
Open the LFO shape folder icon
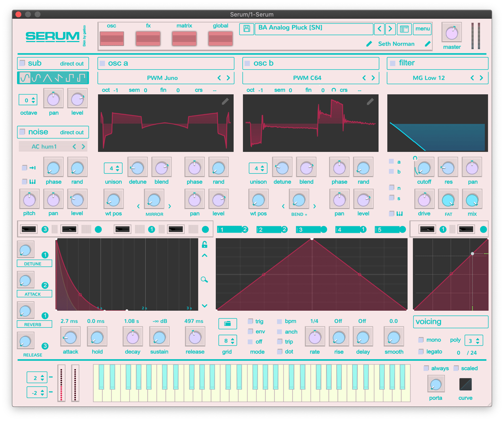[x=227, y=323]
